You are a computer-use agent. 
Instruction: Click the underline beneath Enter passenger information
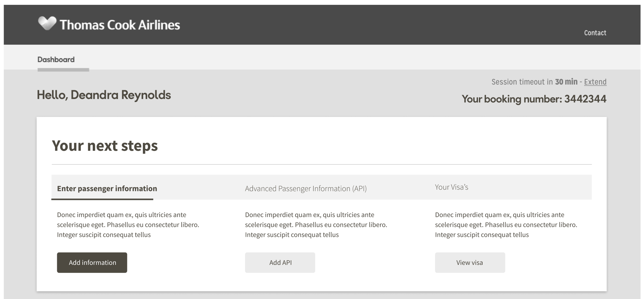(x=102, y=199)
